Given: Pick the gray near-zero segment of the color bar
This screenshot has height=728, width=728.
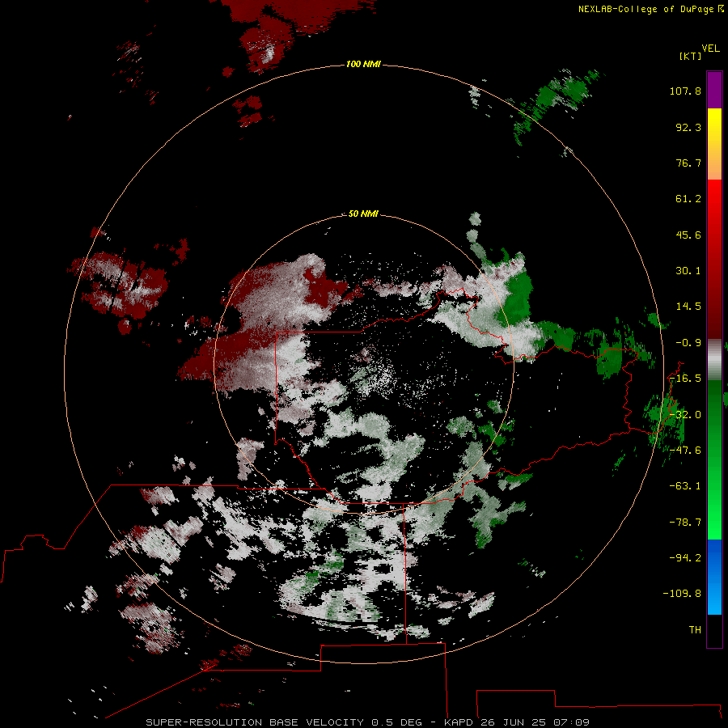Looking at the screenshot, I should point(714,360).
